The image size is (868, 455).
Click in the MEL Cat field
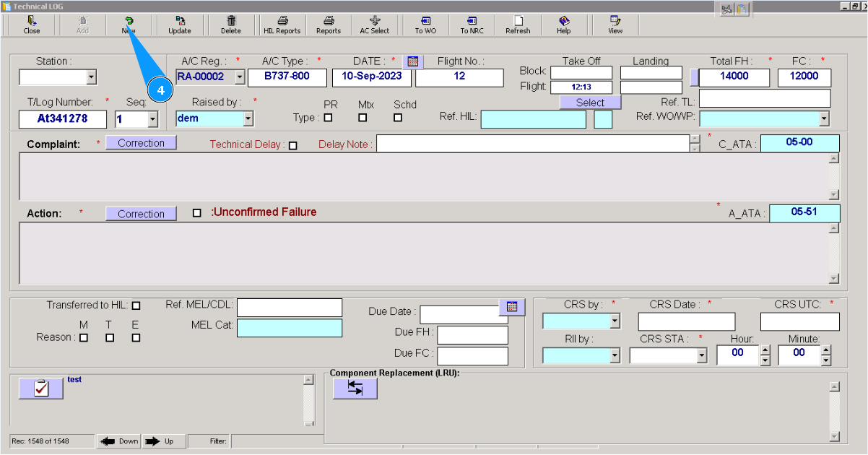(x=290, y=328)
